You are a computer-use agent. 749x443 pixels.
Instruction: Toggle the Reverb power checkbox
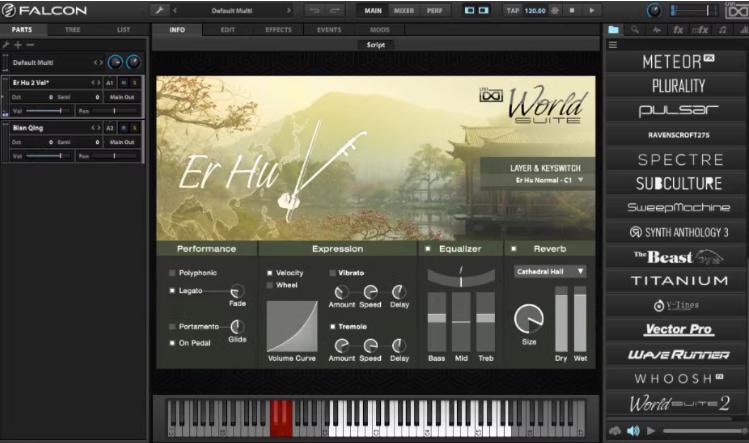click(514, 249)
